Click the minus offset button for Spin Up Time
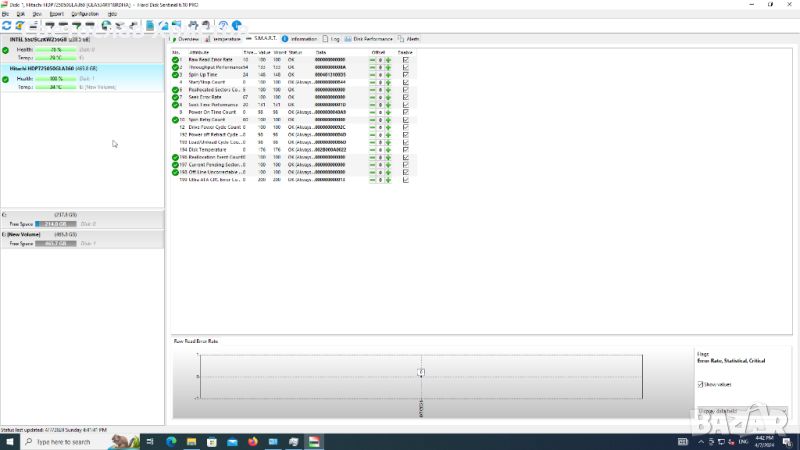This screenshot has height=450, width=800. (373, 74)
